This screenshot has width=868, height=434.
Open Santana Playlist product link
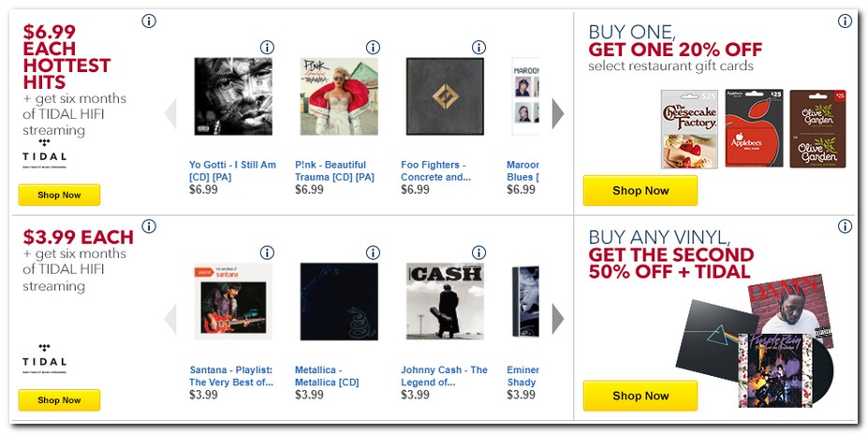231,376
